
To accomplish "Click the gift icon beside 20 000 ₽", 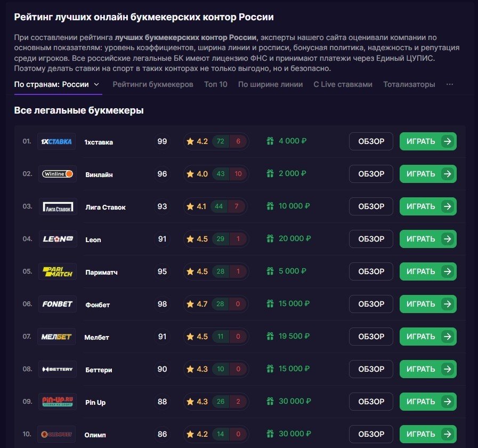I will (270, 238).
